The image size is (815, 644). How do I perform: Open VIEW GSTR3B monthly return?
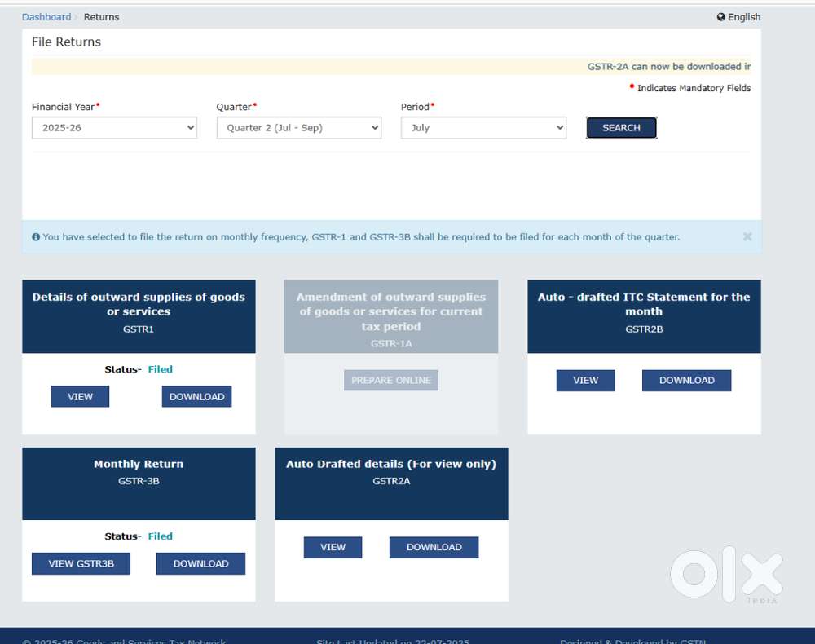[81, 563]
